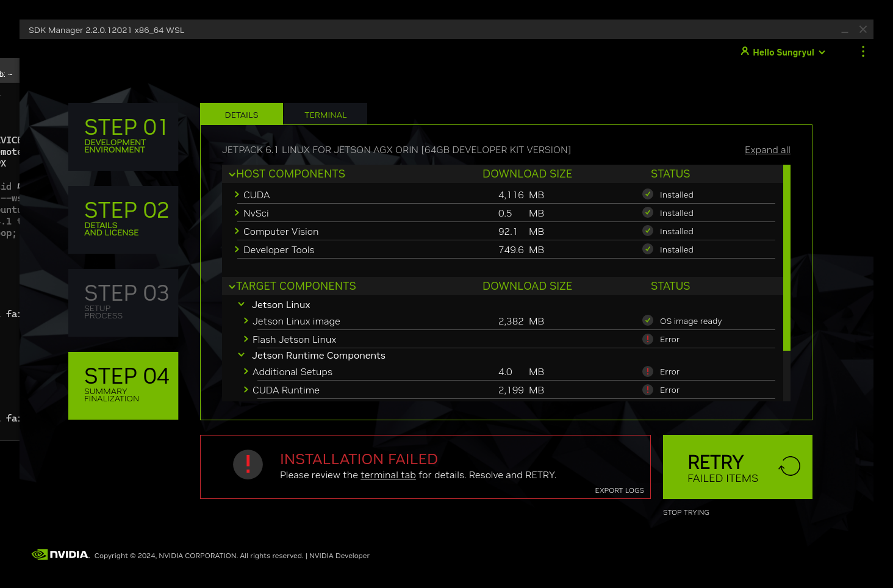Click the JetPack 6.1 Linux for Jetson AGX Orin heading
The image size is (893, 588).
[x=396, y=150]
